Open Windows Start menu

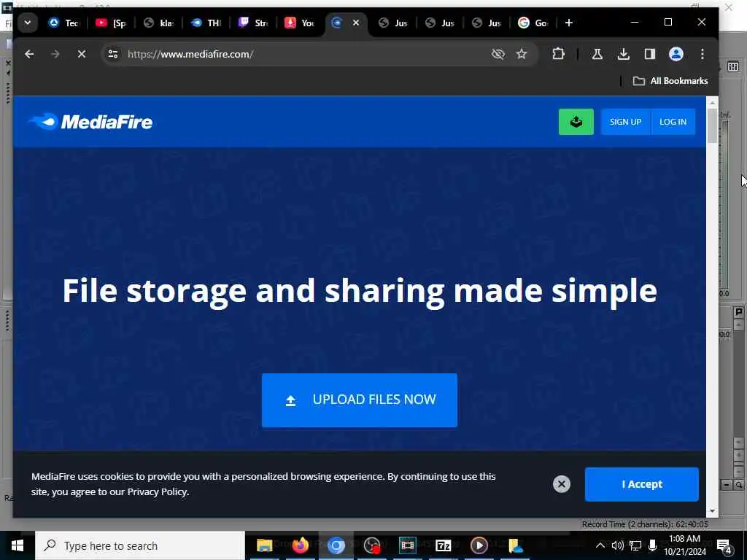[x=18, y=545]
